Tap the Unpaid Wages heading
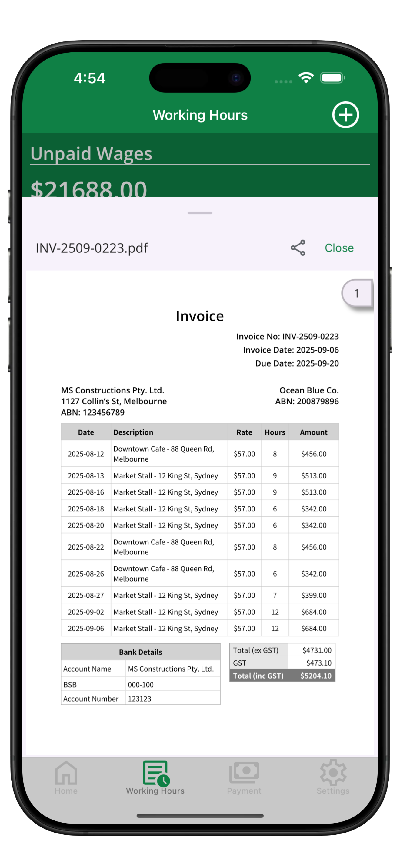This screenshot has height=868, width=400. (x=91, y=154)
